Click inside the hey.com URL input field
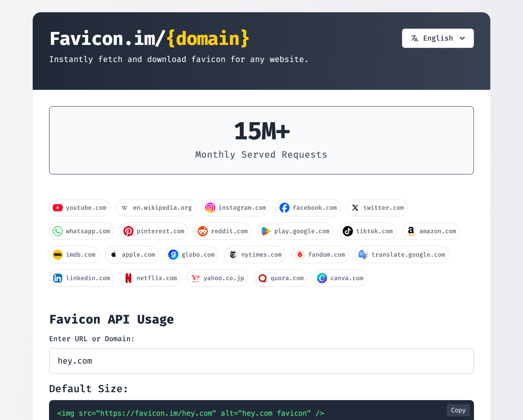This screenshot has height=420, width=523. (x=261, y=361)
